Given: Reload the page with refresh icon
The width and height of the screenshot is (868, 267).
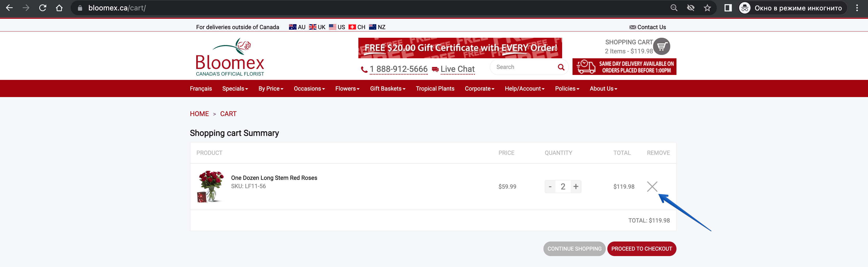Looking at the screenshot, I should coord(43,8).
